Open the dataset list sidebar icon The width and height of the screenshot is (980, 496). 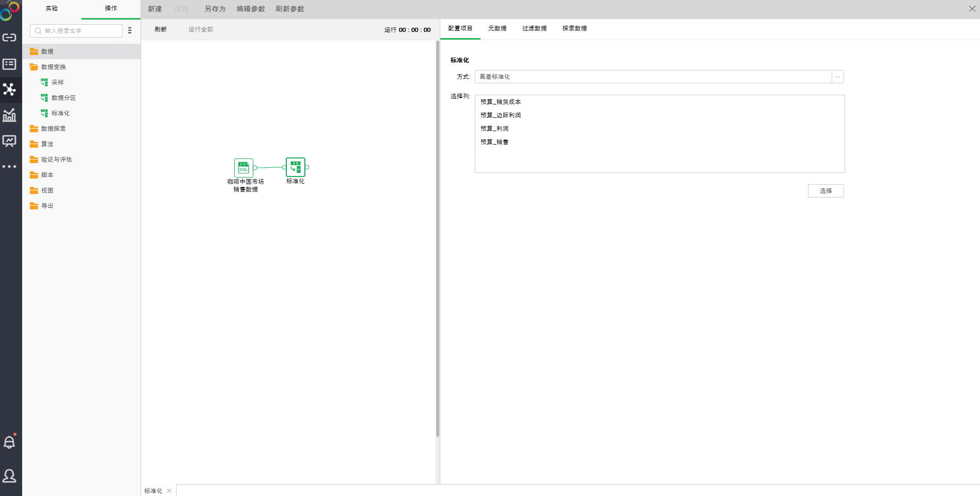coord(9,64)
